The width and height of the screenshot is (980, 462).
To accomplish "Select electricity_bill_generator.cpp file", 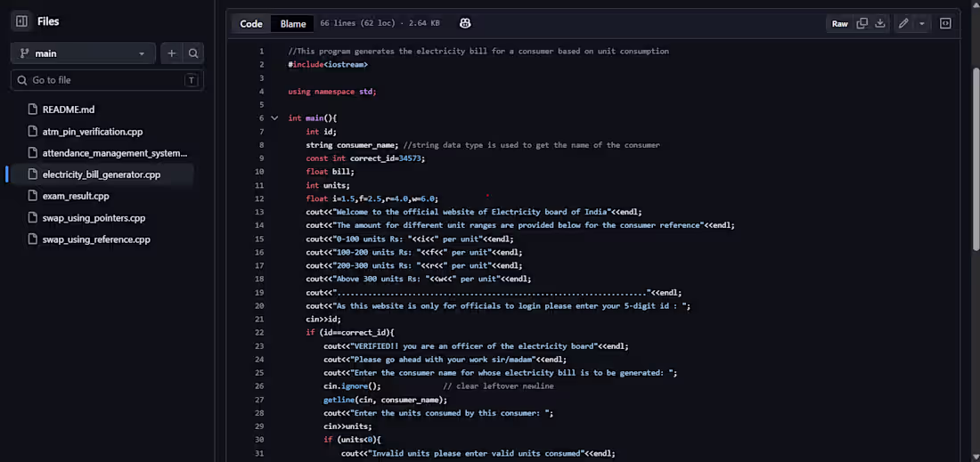I will pos(102,174).
